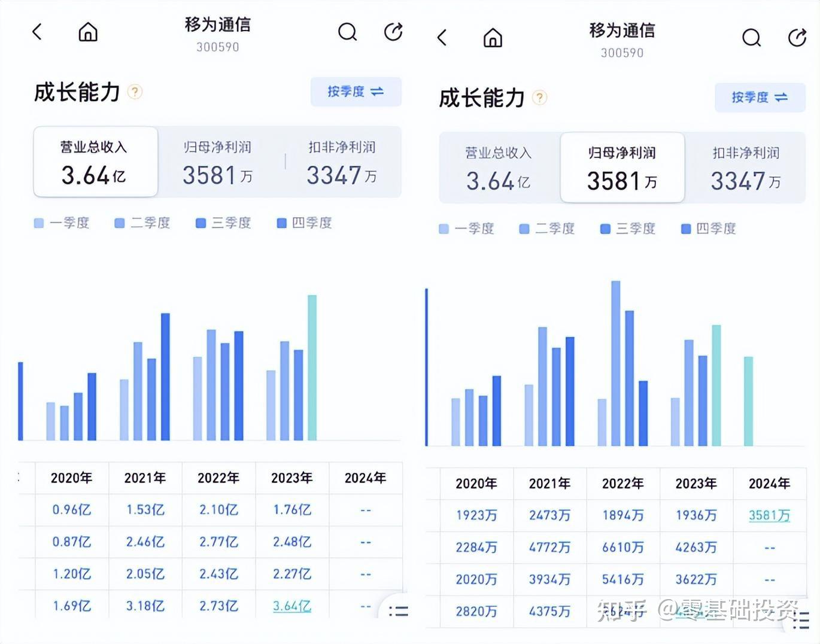Open help icon beside right 成长能力 title
Viewport: 820px width, 644px height.
(x=540, y=98)
